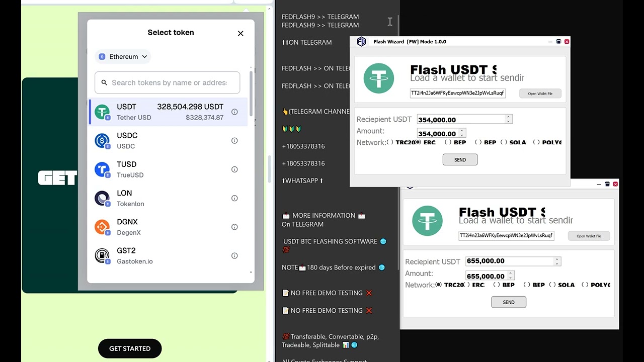The image size is (644, 362).
Task: Select the DegenX token label
Action: pyautogui.click(x=129, y=232)
